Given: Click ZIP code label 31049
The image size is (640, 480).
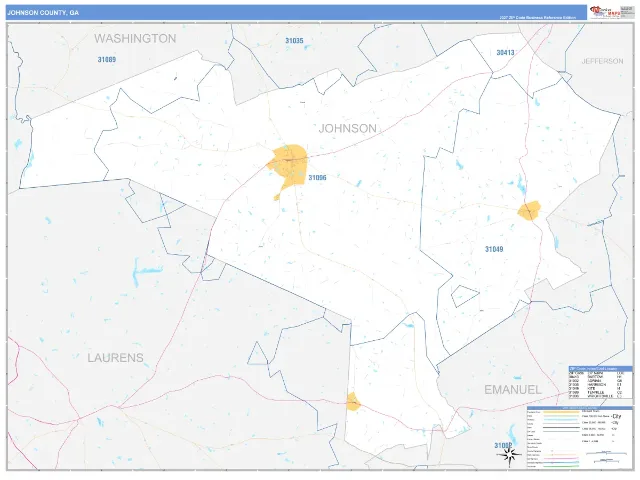Looking at the screenshot, I should 494,249.
